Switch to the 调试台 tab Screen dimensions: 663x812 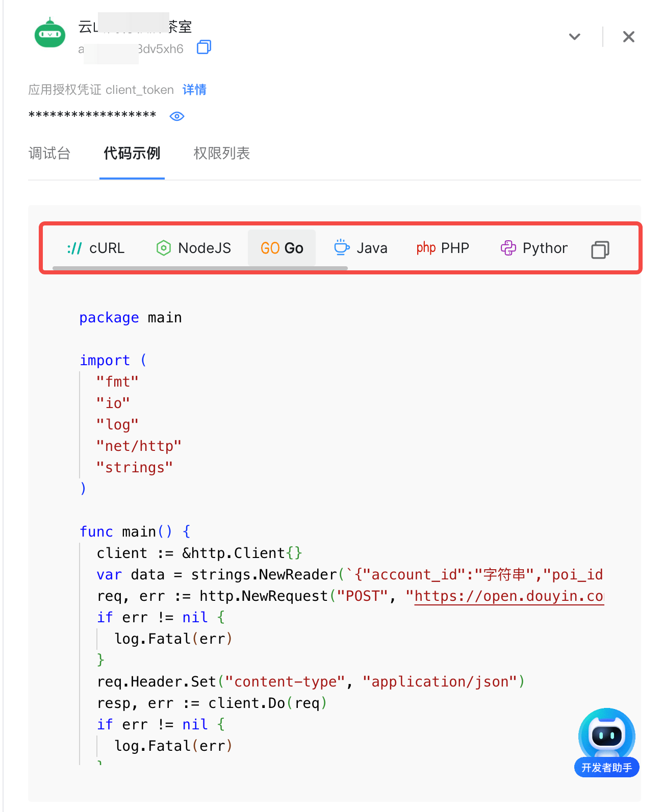(49, 154)
